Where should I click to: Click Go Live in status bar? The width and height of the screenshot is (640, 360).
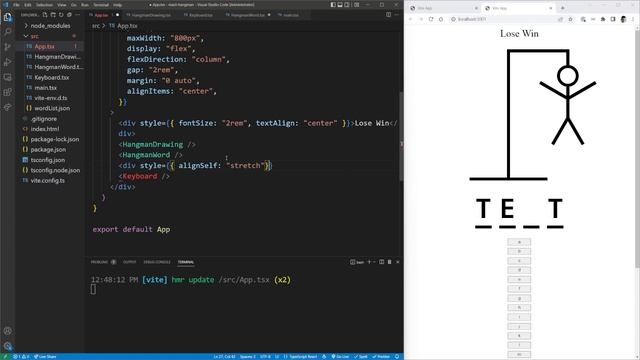tap(340, 357)
